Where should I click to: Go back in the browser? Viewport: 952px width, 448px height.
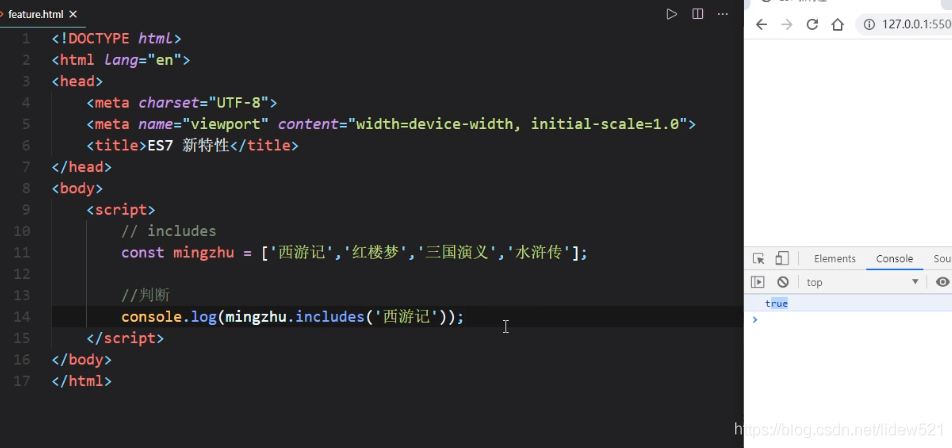click(761, 24)
